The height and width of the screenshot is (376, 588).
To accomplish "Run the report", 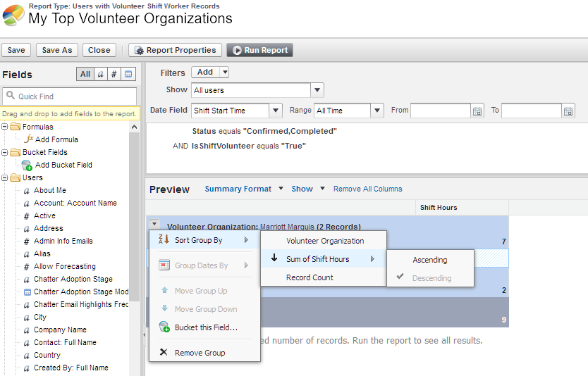I will [260, 50].
